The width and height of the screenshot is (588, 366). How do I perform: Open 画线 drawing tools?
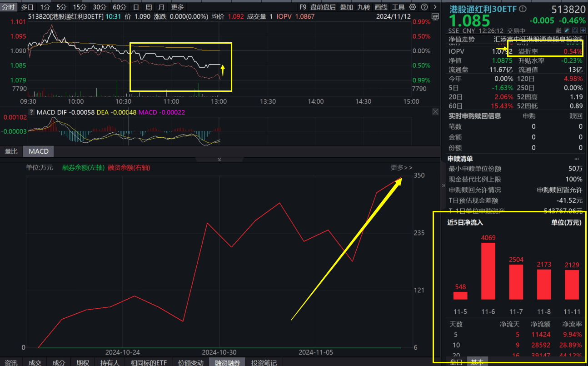pos(381,7)
